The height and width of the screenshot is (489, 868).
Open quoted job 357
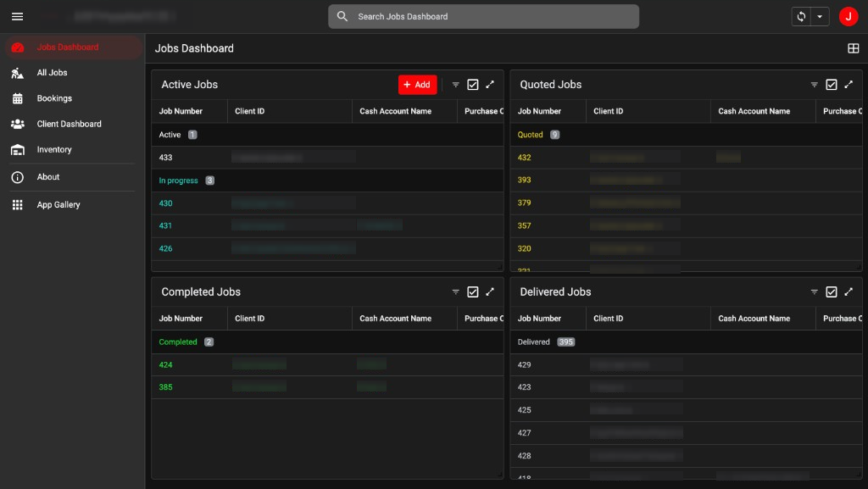(686, 225)
